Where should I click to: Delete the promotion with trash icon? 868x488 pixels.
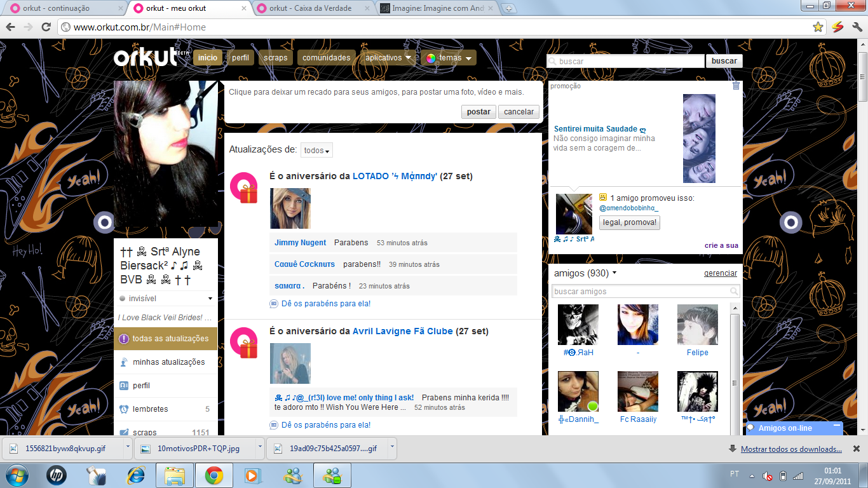(x=736, y=86)
